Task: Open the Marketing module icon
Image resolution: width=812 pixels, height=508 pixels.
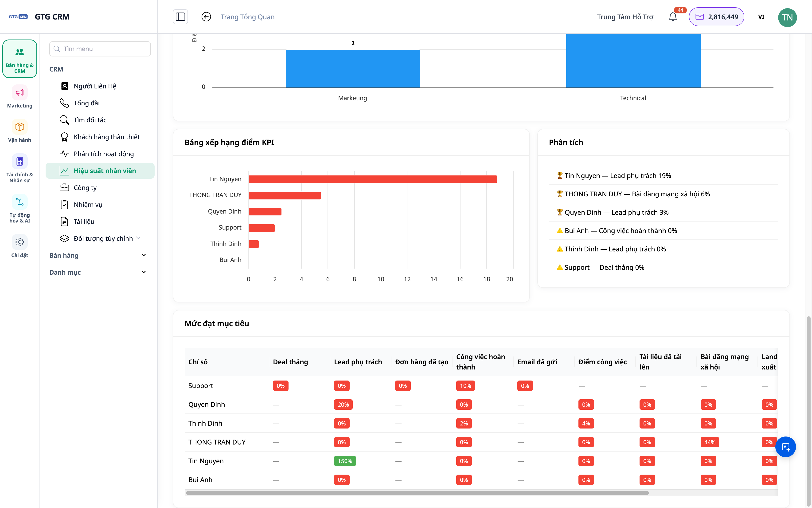Action: pyautogui.click(x=20, y=92)
